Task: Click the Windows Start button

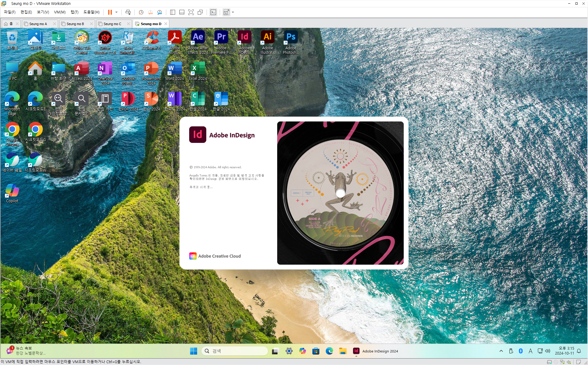Action: point(193,351)
